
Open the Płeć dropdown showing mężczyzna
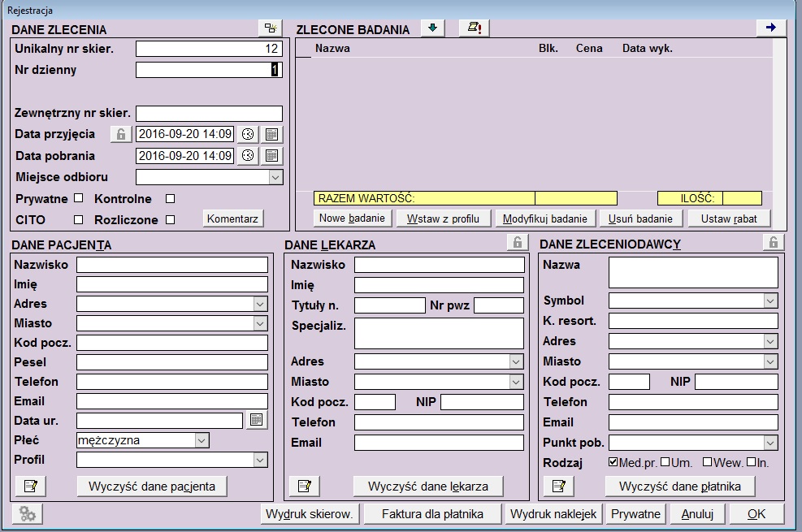[202, 440]
